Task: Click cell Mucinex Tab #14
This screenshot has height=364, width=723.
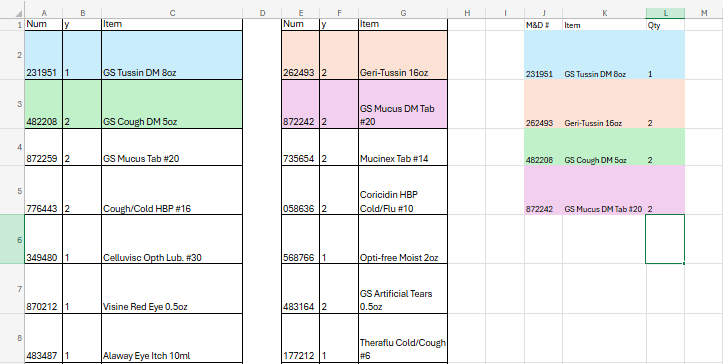Action: (x=403, y=147)
